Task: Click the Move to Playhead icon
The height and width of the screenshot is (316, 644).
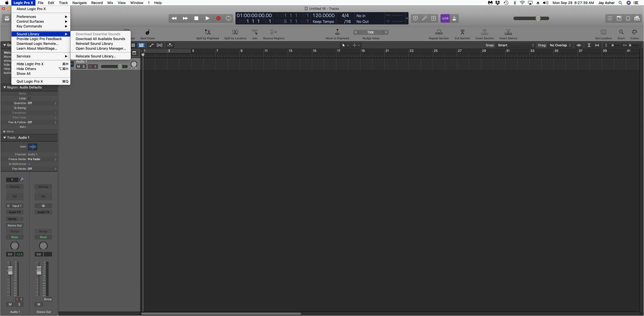Action: click(337, 32)
